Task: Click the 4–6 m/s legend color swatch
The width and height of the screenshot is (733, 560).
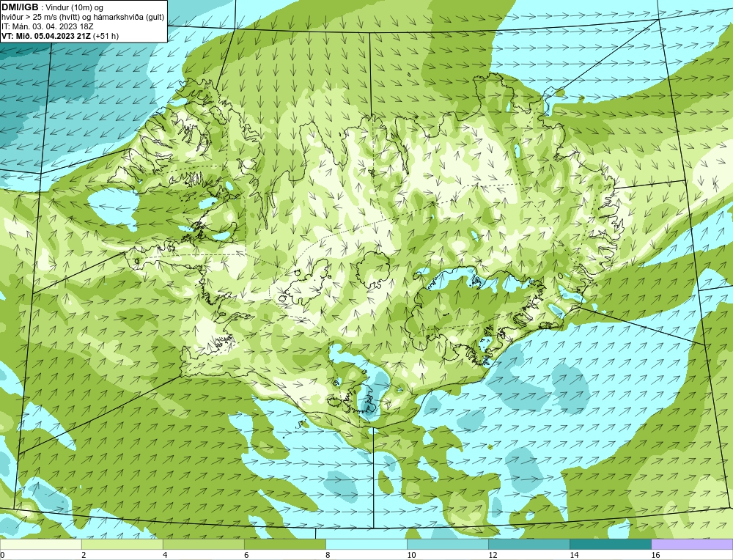Action: [x=203, y=544]
